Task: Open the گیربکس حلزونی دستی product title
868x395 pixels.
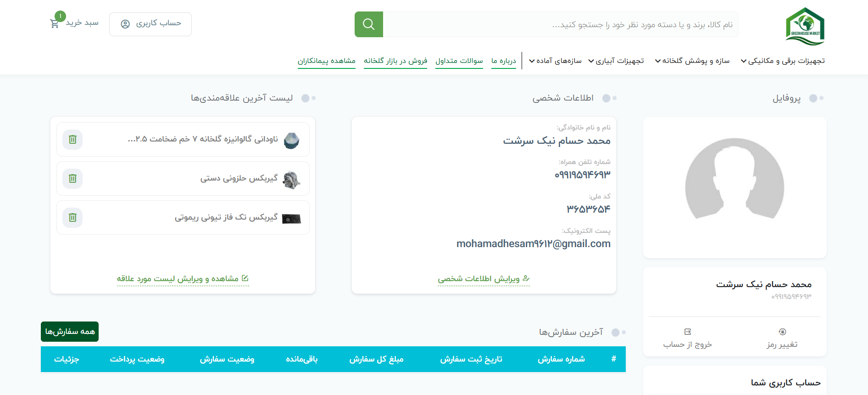Action: [x=239, y=178]
